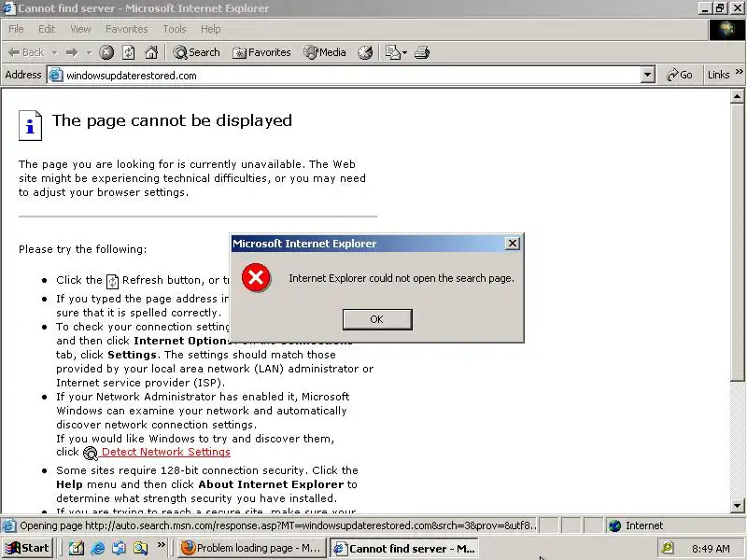Click the scrollbar up arrow

pos(737,97)
